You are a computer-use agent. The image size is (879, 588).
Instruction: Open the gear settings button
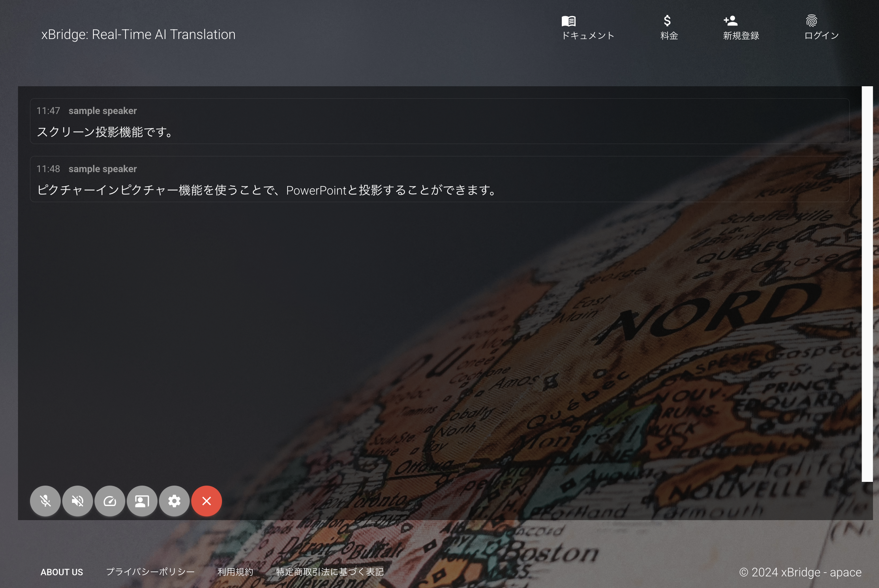174,501
